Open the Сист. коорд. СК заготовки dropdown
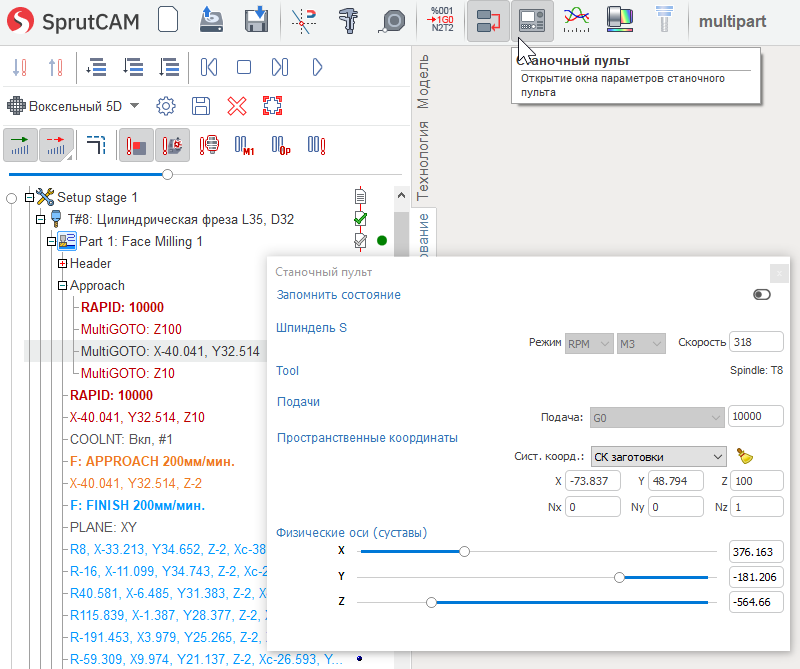Viewport: 800px width, 669px height. (658, 456)
